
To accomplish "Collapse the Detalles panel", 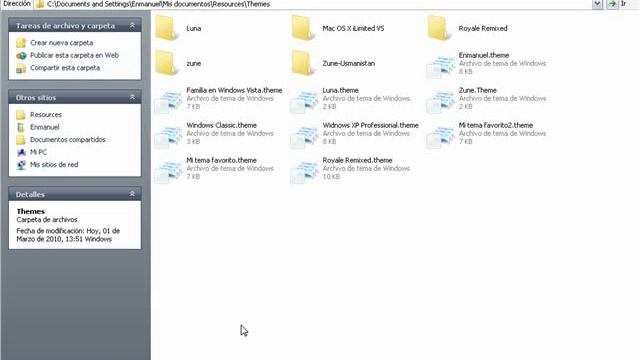I will click(x=132, y=194).
